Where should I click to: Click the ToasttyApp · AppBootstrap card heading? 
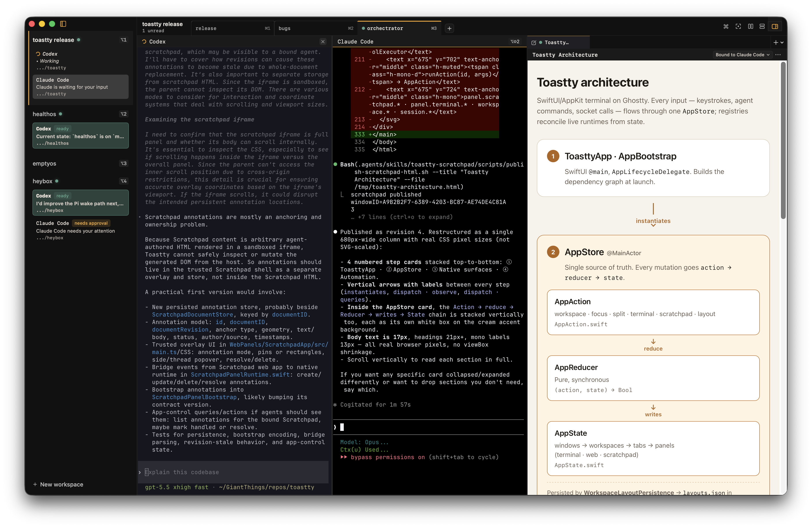[x=620, y=156]
